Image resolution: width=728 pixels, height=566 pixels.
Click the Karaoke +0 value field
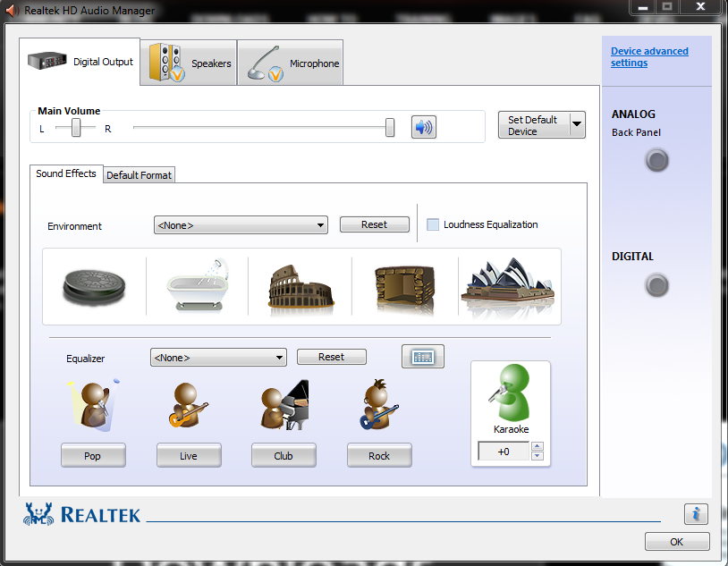coord(504,452)
